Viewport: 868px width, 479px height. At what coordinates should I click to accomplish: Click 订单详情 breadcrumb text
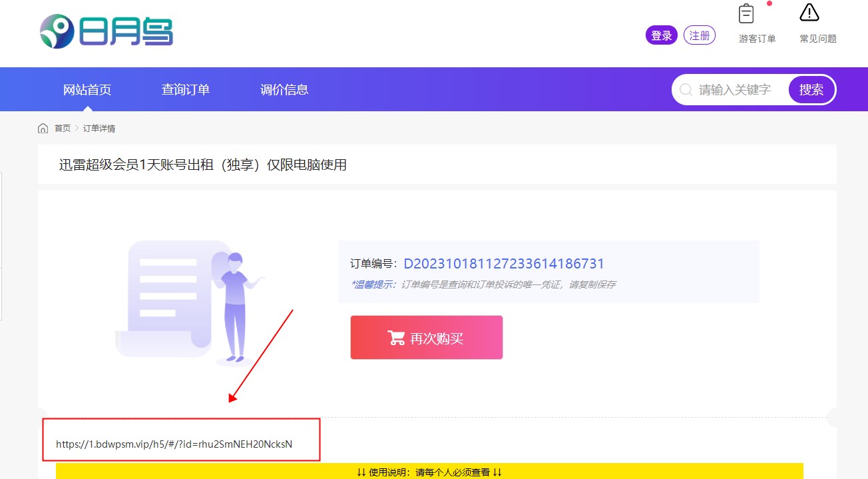(x=99, y=128)
